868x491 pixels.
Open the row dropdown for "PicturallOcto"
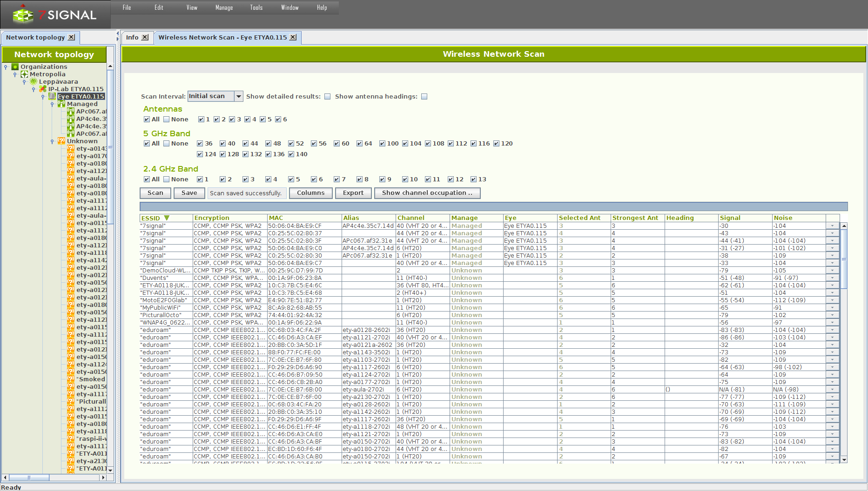833,315
